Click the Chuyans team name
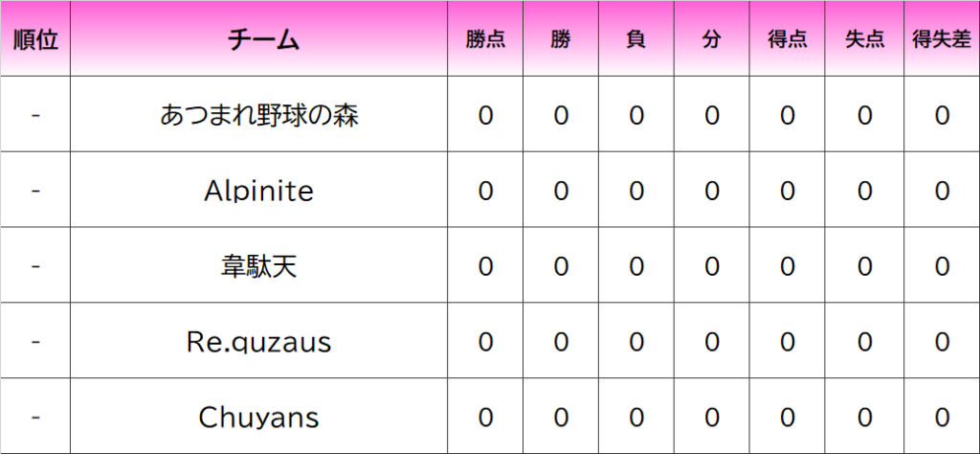 click(x=259, y=418)
